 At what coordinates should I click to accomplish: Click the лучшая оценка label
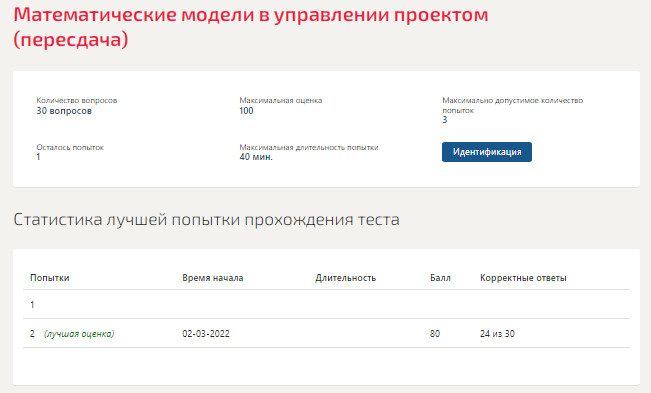pyautogui.click(x=79, y=334)
